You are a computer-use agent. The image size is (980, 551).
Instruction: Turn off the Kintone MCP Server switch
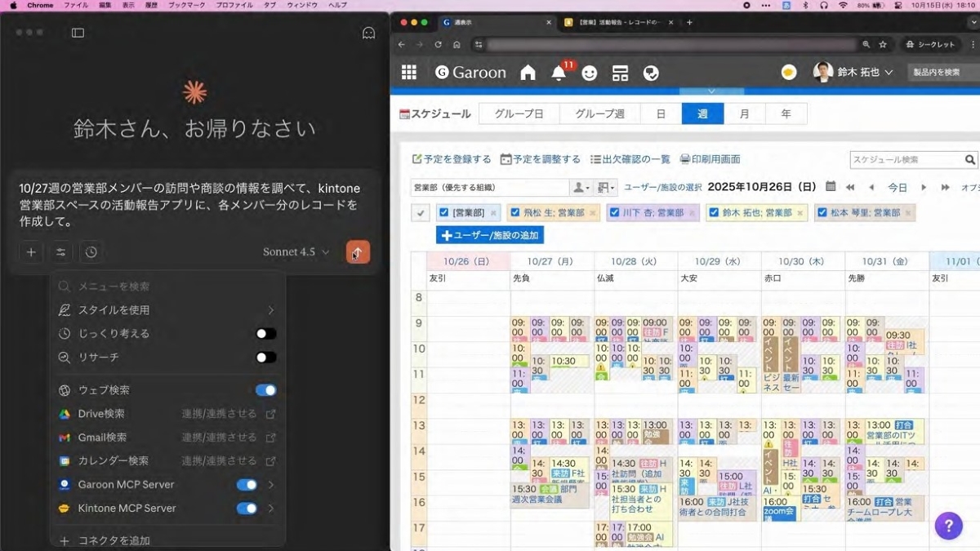(247, 509)
